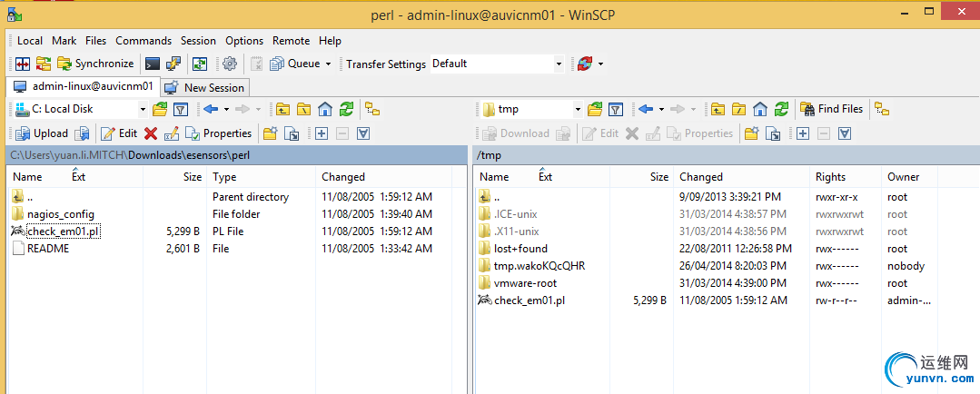Image resolution: width=980 pixels, height=394 pixels.
Task: Open Preferences gear icon
Action: coord(230,64)
